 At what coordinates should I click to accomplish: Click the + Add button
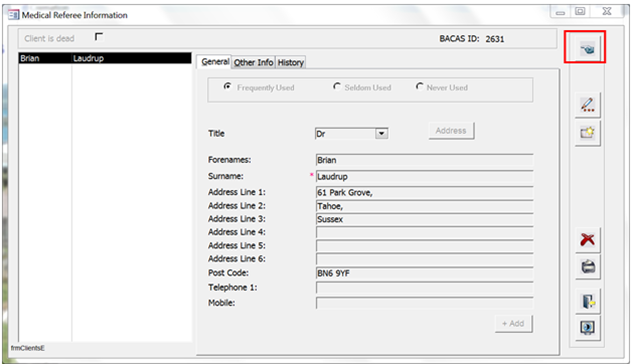click(513, 323)
